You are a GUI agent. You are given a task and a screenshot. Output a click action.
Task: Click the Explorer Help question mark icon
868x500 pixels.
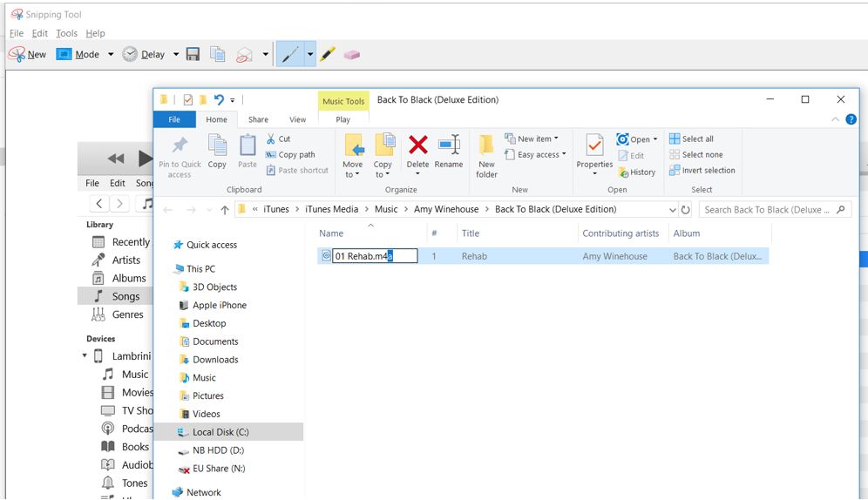click(x=851, y=119)
